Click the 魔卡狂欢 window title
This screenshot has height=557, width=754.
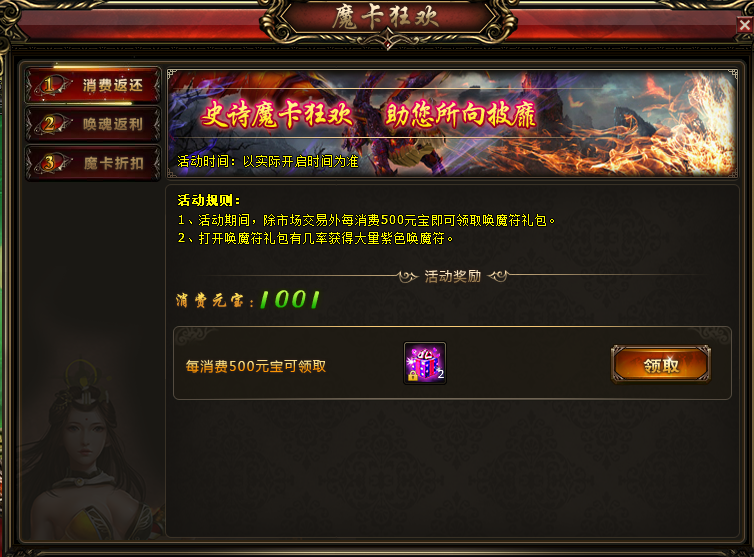point(386,18)
